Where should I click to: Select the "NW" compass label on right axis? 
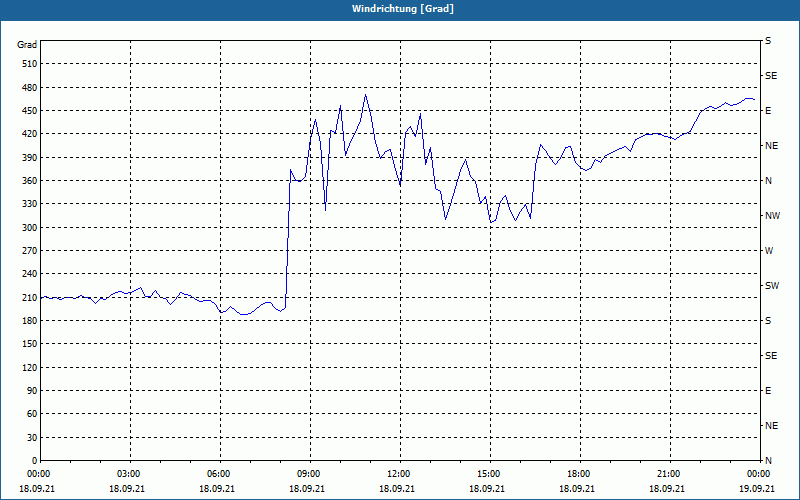(x=772, y=216)
